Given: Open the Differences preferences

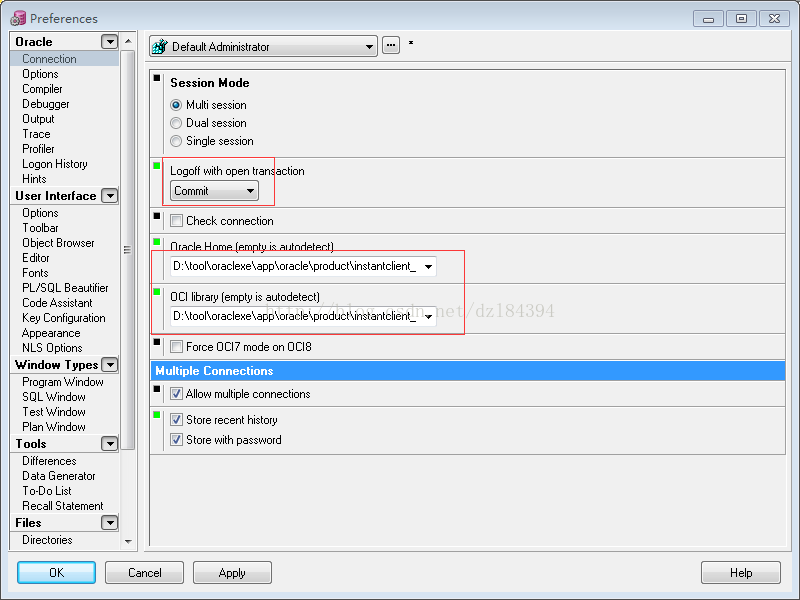Looking at the screenshot, I should [49, 461].
